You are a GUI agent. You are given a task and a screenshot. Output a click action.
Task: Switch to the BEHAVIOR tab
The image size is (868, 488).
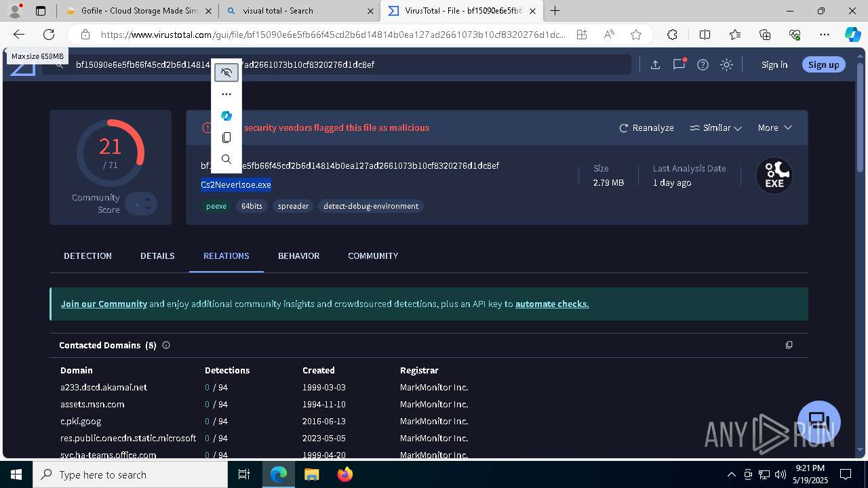(298, 256)
